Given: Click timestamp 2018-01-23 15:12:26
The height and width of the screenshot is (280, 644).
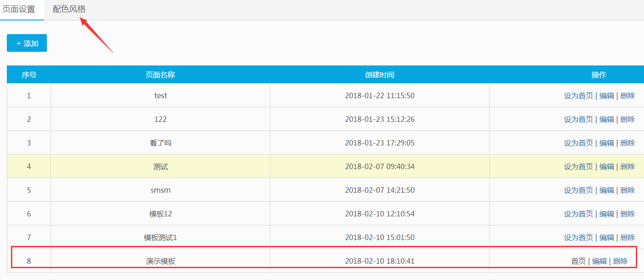Looking at the screenshot, I should [380, 119].
